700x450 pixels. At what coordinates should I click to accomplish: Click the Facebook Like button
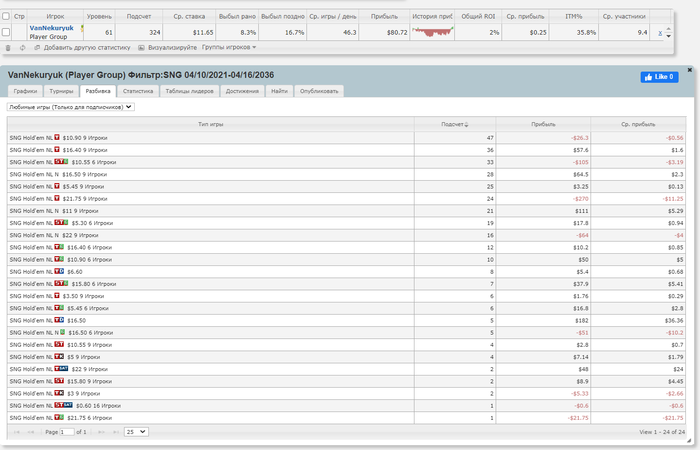coord(659,77)
